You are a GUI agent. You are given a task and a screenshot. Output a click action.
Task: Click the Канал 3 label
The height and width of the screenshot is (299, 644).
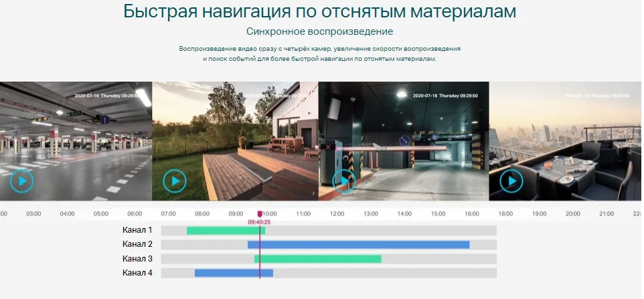[x=137, y=259]
